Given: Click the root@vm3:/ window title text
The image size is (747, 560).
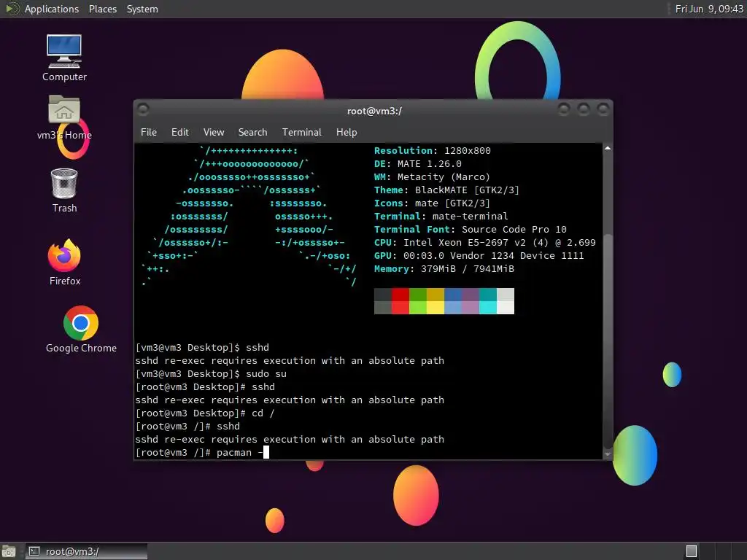Looking at the screenshot, I should click(374, 111).
